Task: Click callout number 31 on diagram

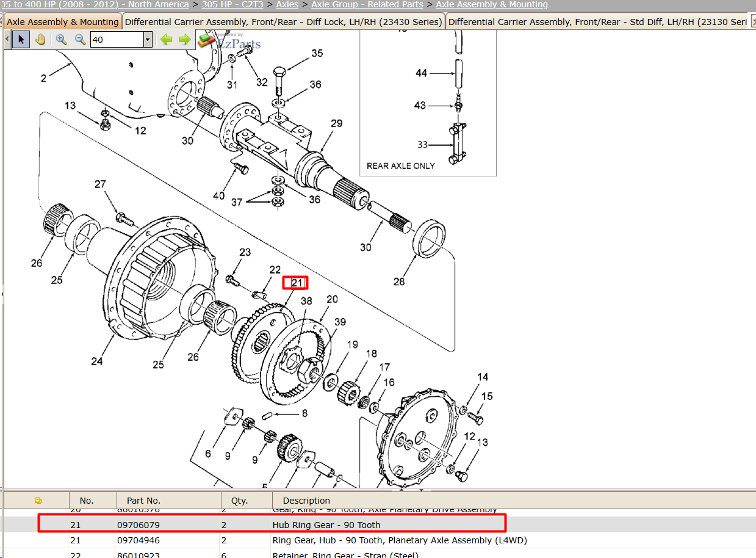Action: point(232,84)
